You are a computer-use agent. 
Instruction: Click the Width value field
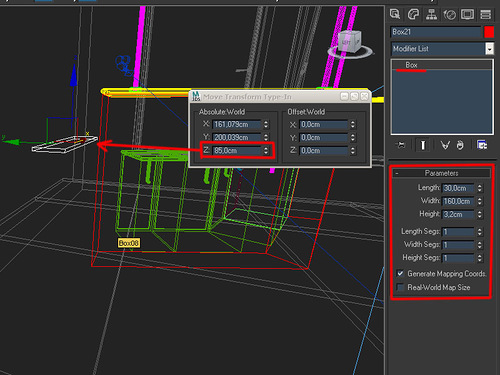tap(458, 201)
